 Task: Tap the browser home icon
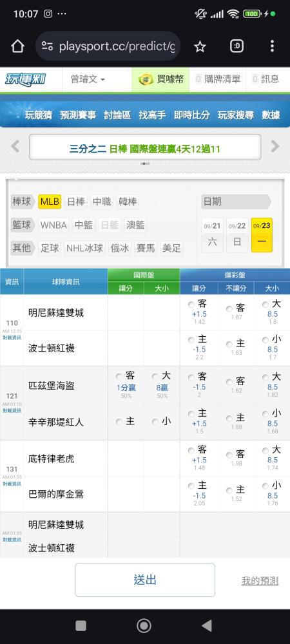click(x=17, y=46)
